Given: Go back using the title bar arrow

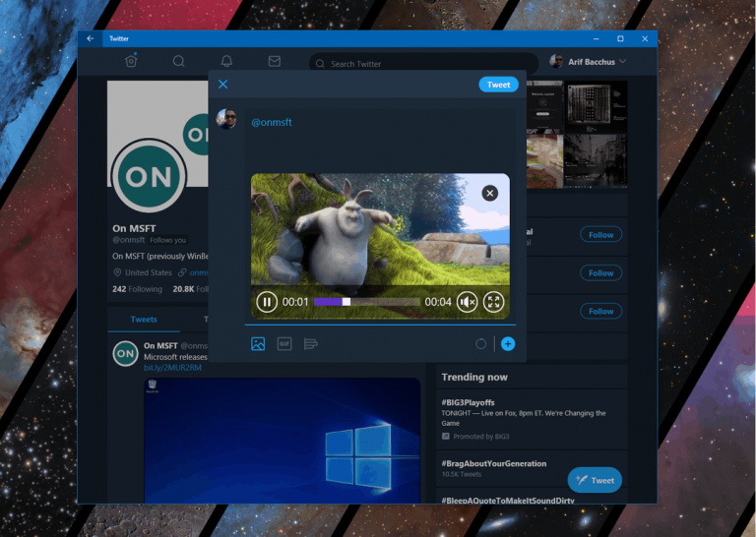Looking at the screenshot, I should 91,38.
